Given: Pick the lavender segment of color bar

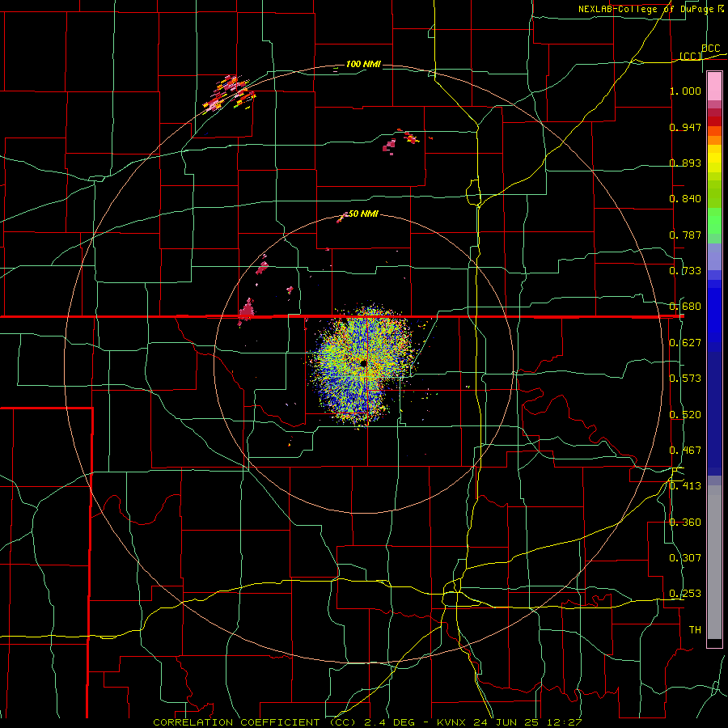Looking at the screenshot, I should [x=714, y=256].
